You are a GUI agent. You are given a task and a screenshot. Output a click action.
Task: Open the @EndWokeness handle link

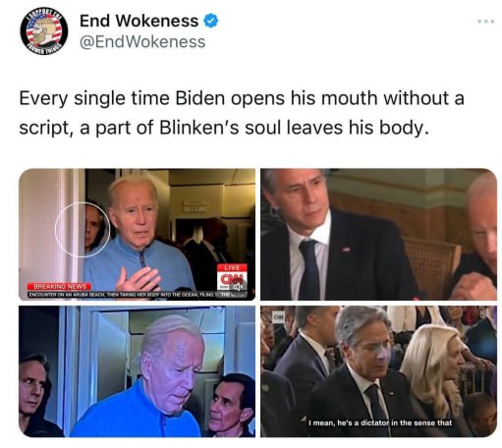pyautogui.click(x=142, y=42)
